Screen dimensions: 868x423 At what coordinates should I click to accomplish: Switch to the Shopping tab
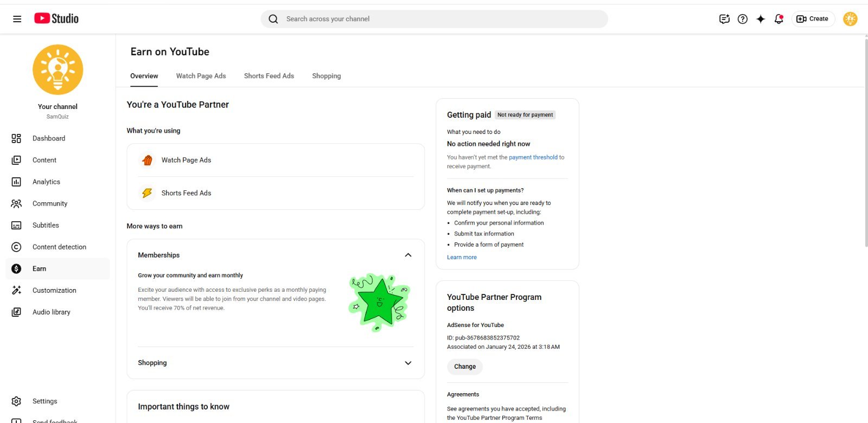(326, 76)
